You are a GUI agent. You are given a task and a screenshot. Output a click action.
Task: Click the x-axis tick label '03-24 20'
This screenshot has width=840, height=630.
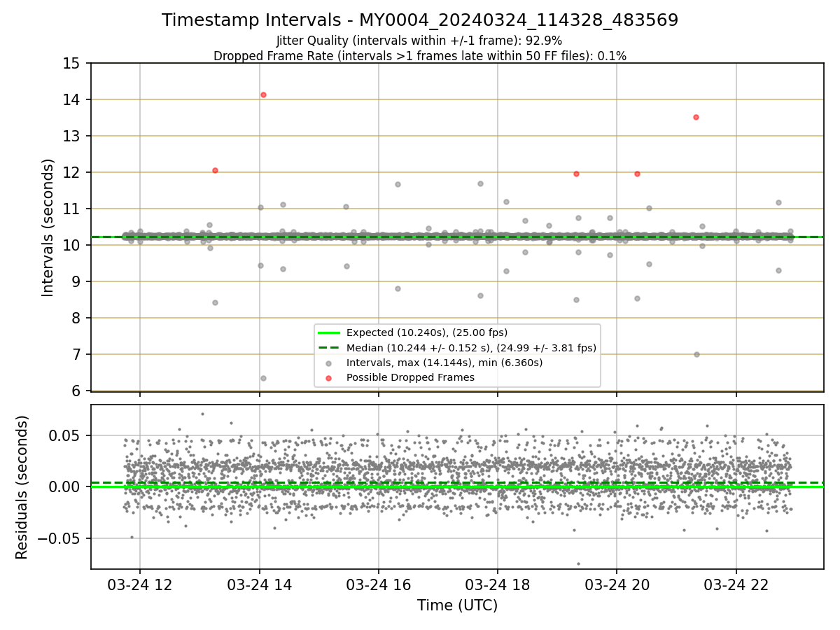(617, 584)
